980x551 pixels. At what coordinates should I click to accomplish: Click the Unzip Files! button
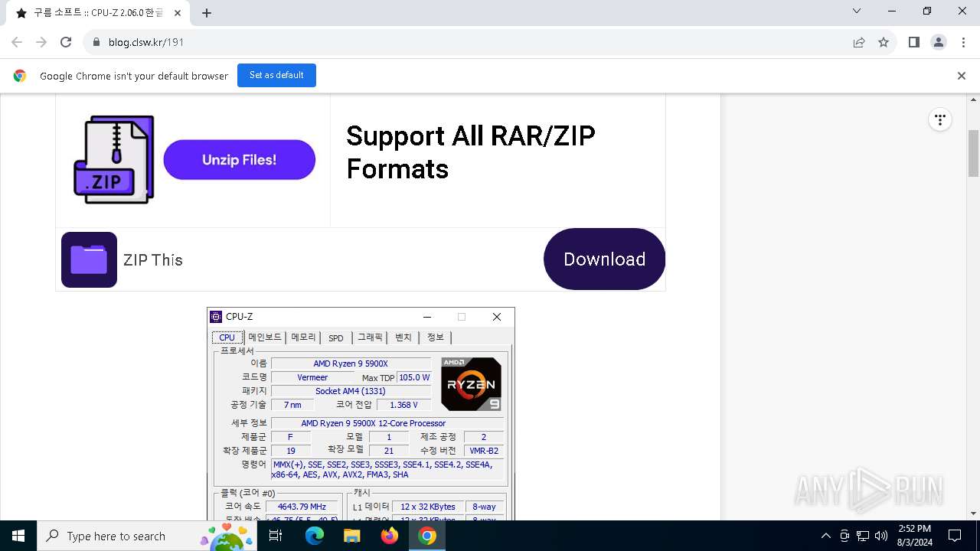tap(239, 160)
